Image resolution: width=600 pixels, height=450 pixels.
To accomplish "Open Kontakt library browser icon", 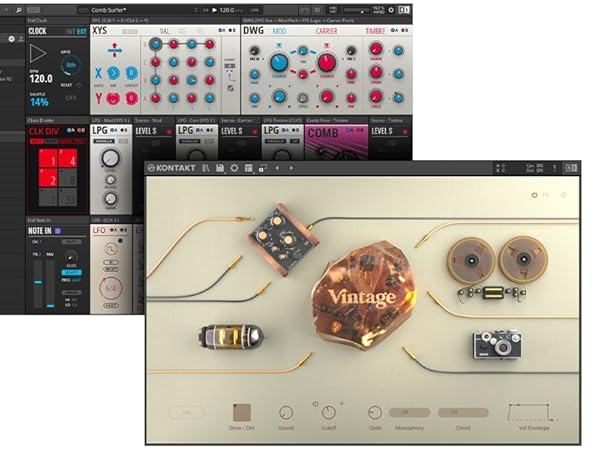I will tap(206, 168).
